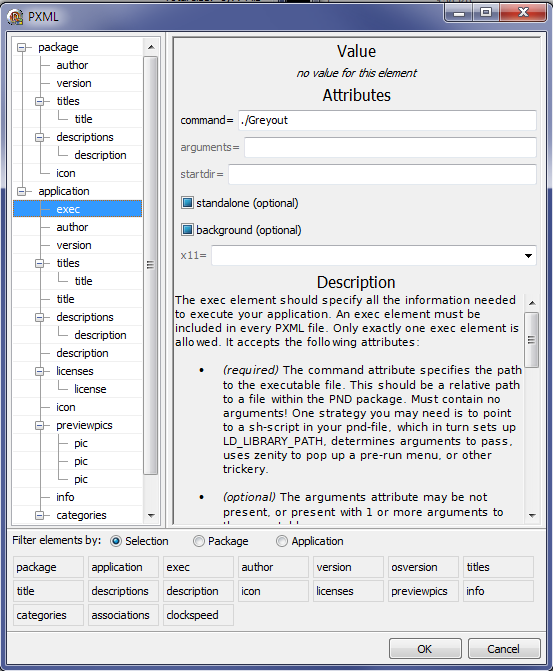Click the tree panel scrollbar thumb
This screenshot has width=553, height=671.
[x=150, y=265]
